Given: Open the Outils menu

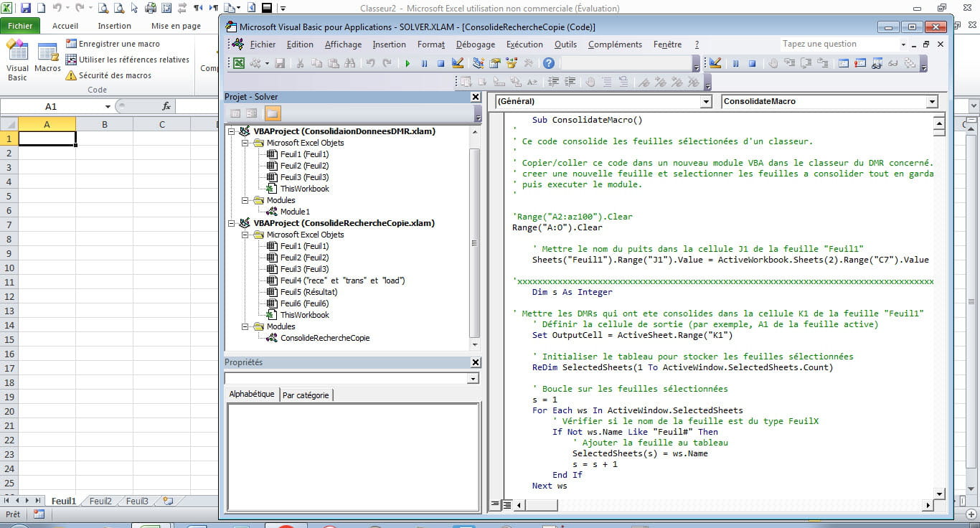Looking at the screenshot, I should 565,44.
